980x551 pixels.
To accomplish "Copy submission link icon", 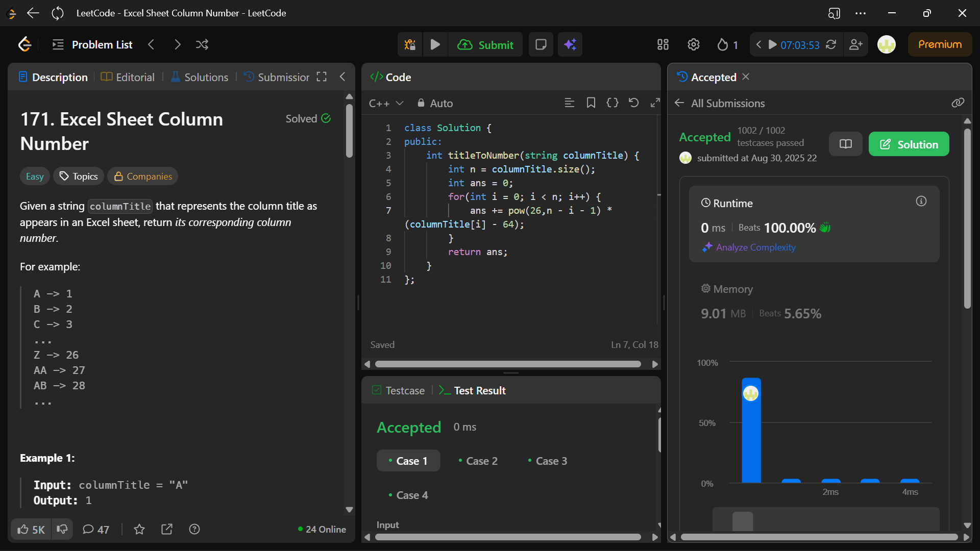I will pos(958,103).
